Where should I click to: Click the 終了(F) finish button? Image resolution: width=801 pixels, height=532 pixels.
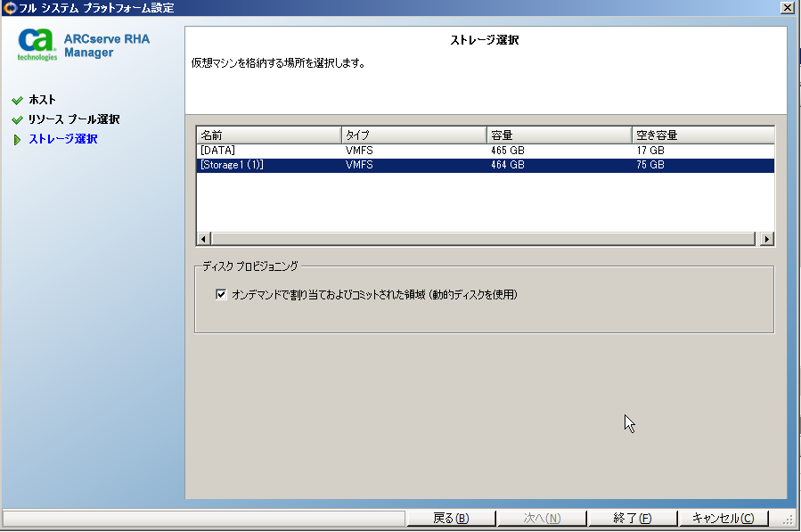[x=633, y=519]
